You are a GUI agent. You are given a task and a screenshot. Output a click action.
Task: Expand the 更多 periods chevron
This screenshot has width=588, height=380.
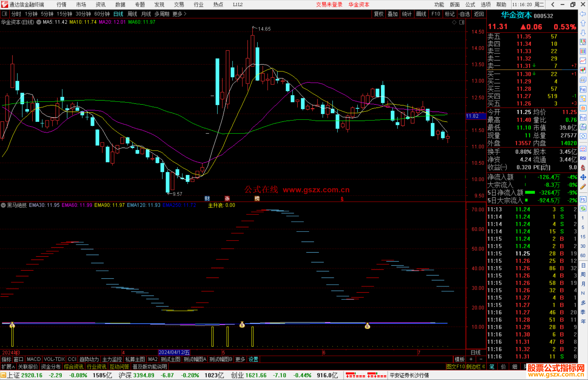(185, 14)
